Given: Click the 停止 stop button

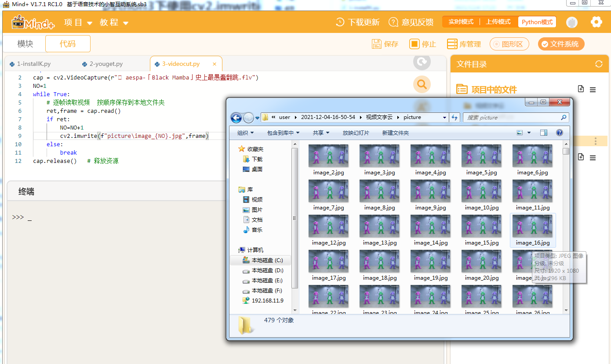Looking at the screenshot, I should coord(423,44).
